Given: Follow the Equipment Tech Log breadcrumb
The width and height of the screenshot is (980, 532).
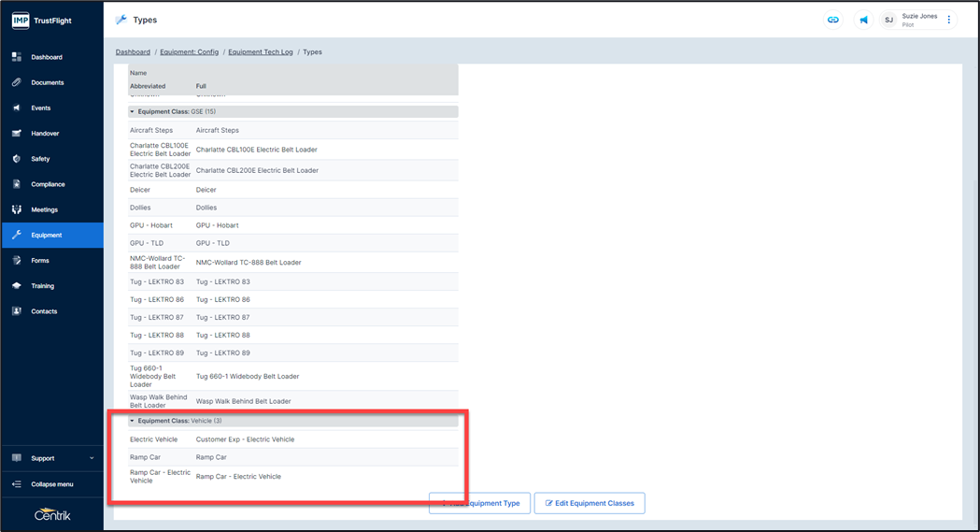Looking at the screenshot, I should [x=260, y=51].
